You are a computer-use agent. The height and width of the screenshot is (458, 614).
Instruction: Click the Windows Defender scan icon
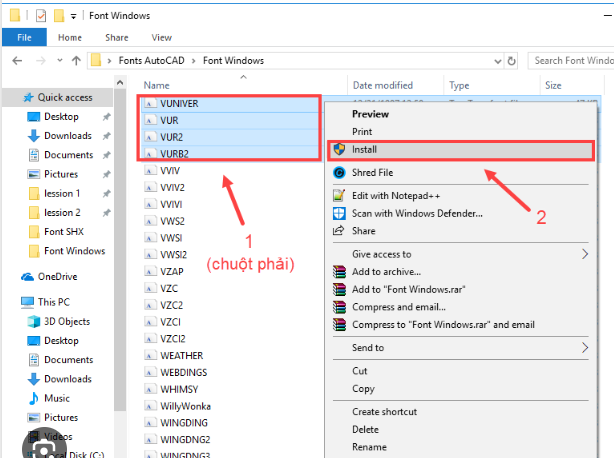[338, 213]
